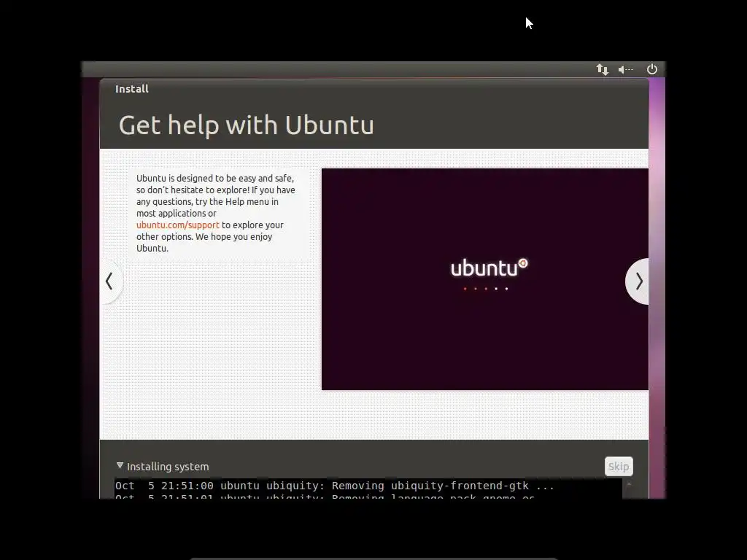Click the log scrollbar up arrow
This screenshot has width=747, height=560.
(x=628, y=484)
